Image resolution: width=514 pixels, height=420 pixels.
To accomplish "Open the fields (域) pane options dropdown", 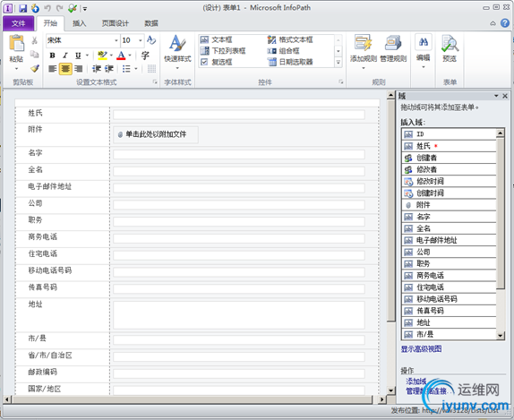I will pos(496,96).
